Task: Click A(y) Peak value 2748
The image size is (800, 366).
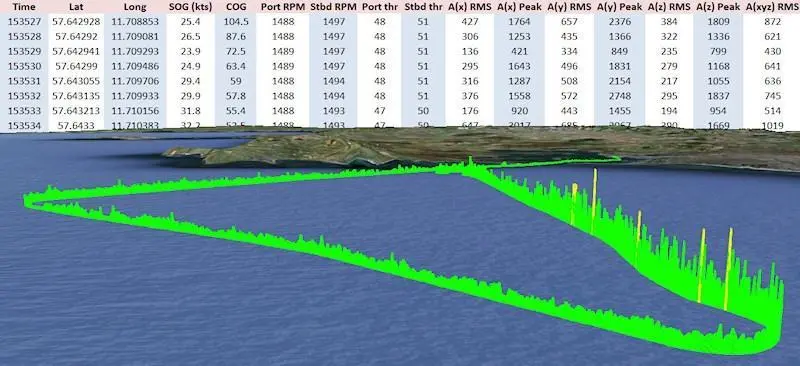Action: 619,96
